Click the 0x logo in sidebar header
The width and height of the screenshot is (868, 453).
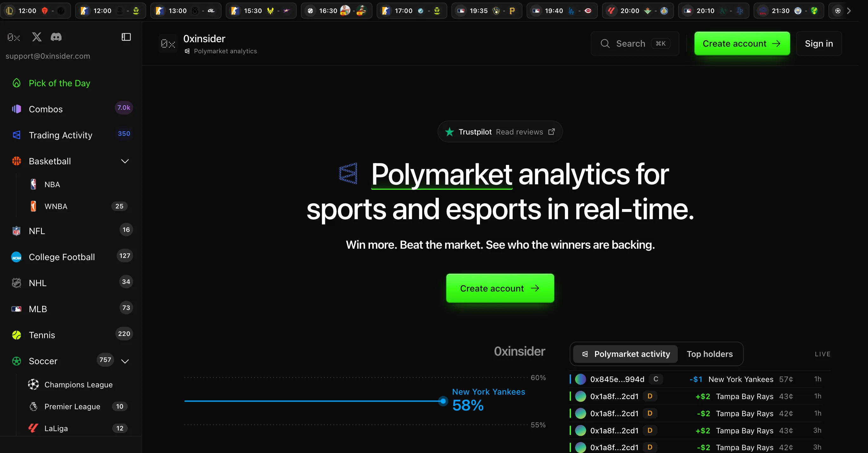[x=14, y=37]
